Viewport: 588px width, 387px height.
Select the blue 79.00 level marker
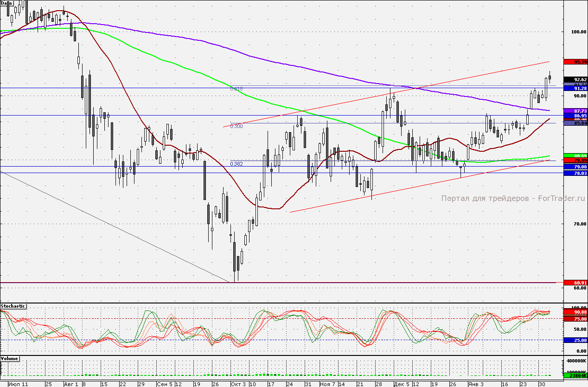point(575,167)
